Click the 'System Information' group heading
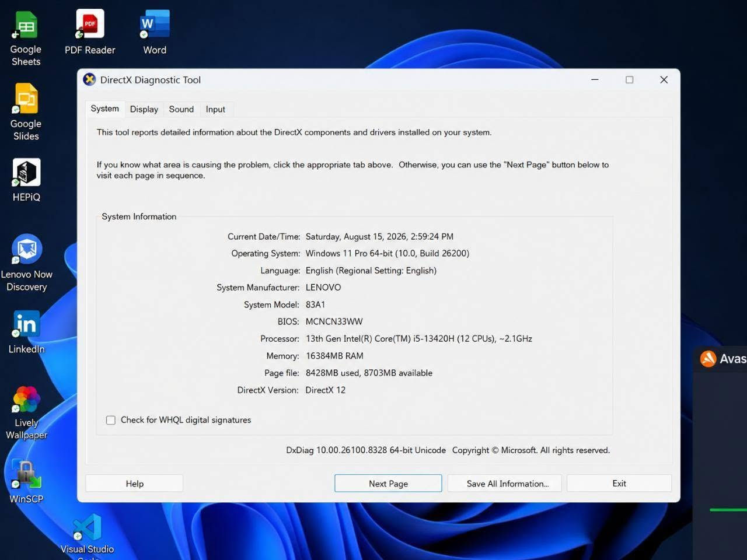This screenshot has width=747, height=560. click(139, 216)
